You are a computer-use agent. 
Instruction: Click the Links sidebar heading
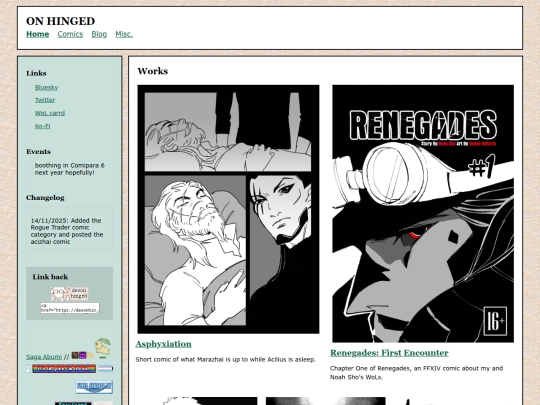(36, 73)
